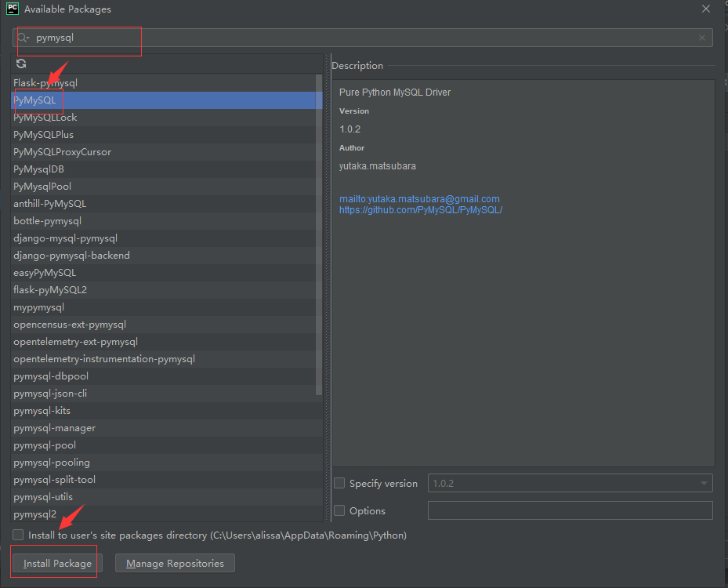
Task: Open the PyMySQL GitHub repository link
Action: pyautogui.click(x=421, y=210)
